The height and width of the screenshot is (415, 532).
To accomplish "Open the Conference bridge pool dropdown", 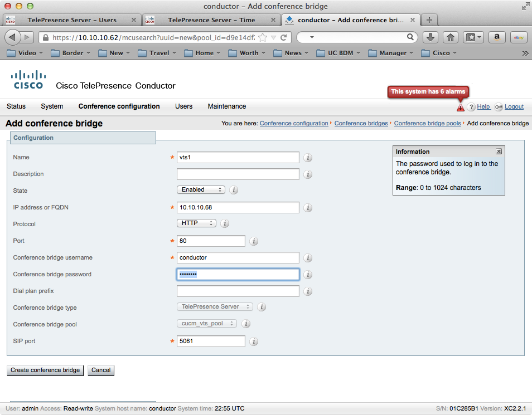I will pos(207,324).
